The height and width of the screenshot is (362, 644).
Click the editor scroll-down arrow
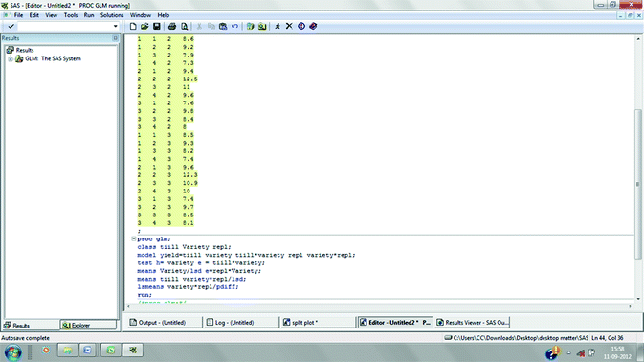click(638, 299)
